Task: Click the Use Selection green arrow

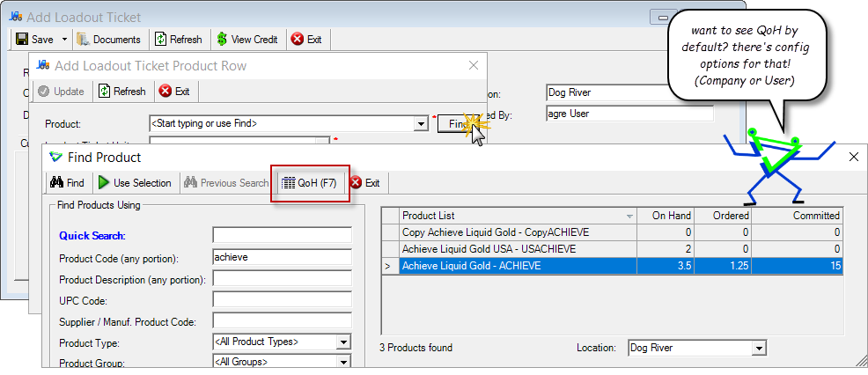Action: 104,182
